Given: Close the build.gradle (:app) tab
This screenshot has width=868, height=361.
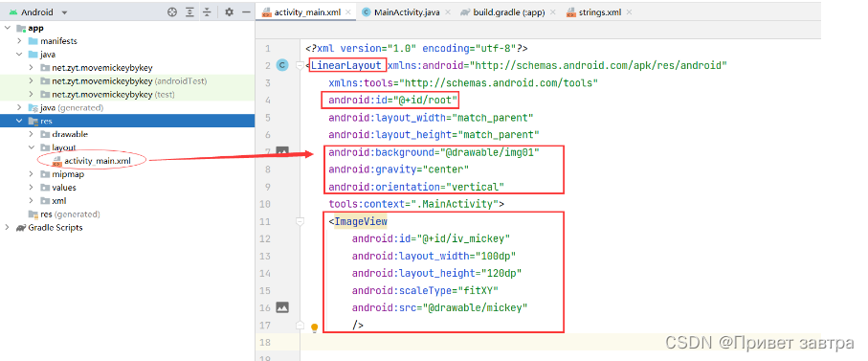Looking at the screenshot, I should click(x=553, y=12).
